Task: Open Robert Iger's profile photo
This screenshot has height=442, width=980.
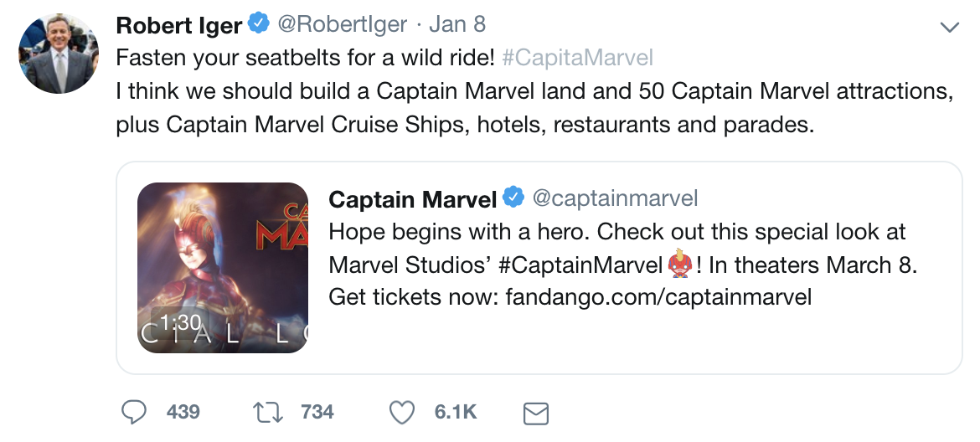Action: [x=58, y=53]
